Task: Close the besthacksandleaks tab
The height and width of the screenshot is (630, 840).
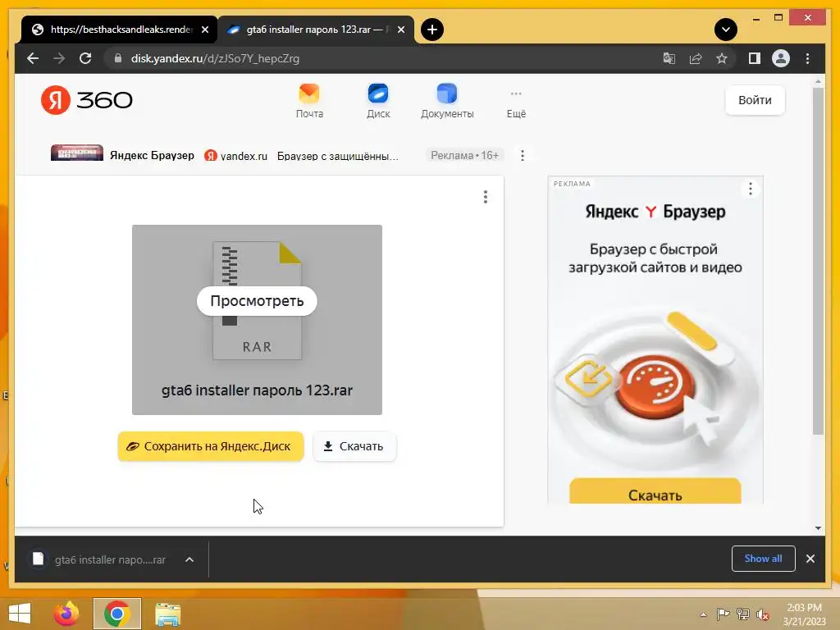Action: [204, 30]
